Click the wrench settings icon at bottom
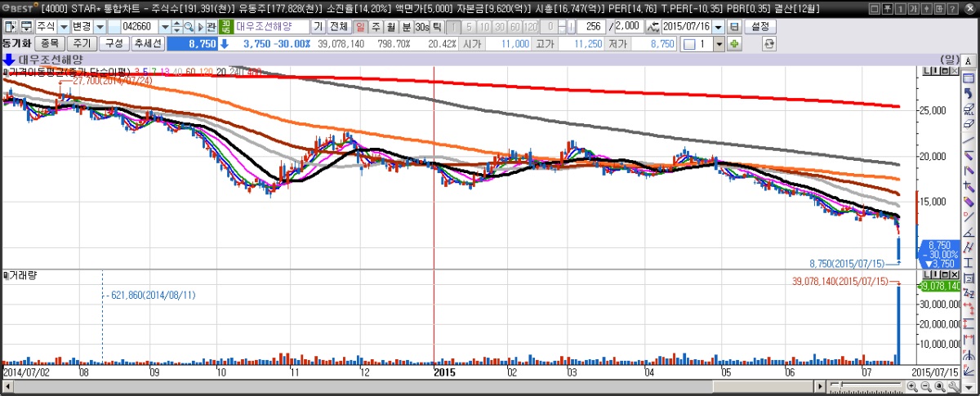Viewport: 980px width, 396px height. click(x=954, y=386)
